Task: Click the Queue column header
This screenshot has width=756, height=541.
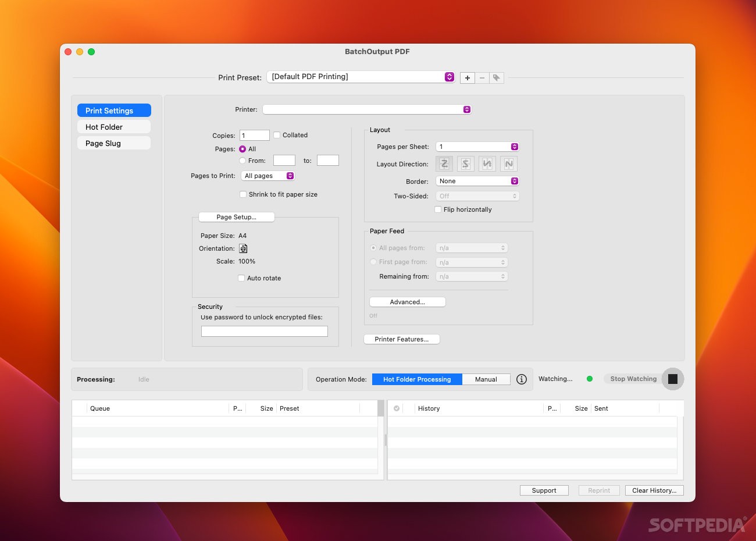Action: [158, 408]
